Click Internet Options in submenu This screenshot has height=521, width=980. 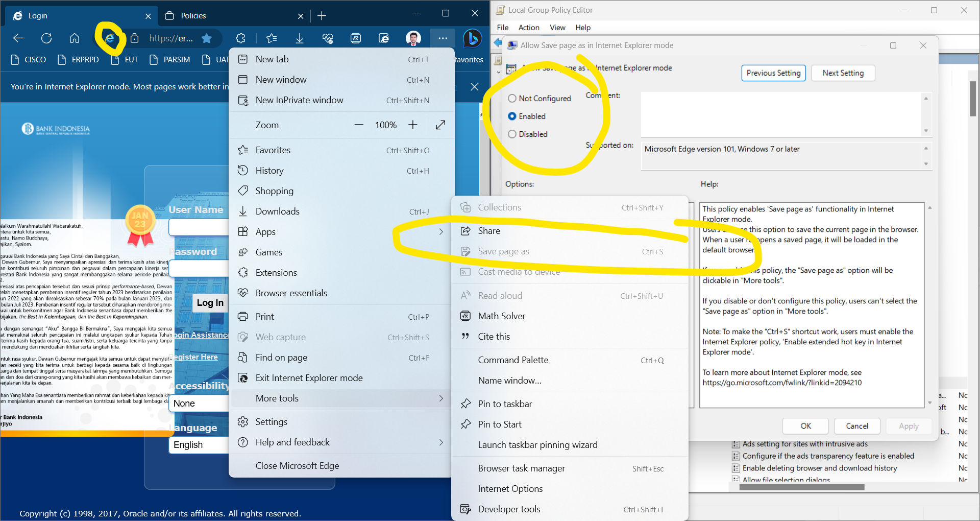click(570, 489)
